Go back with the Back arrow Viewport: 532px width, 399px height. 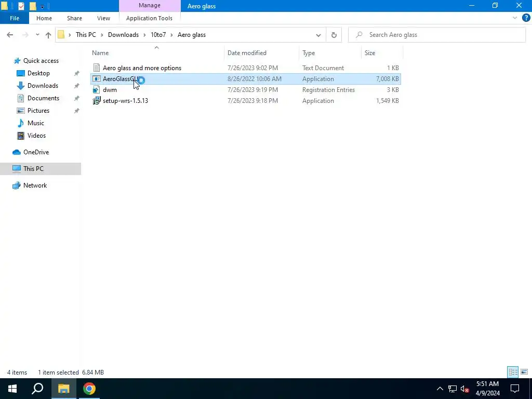tap(10, 35)
